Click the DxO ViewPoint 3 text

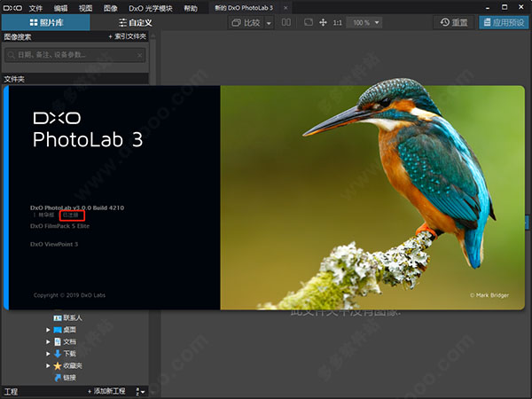[54, 245]
